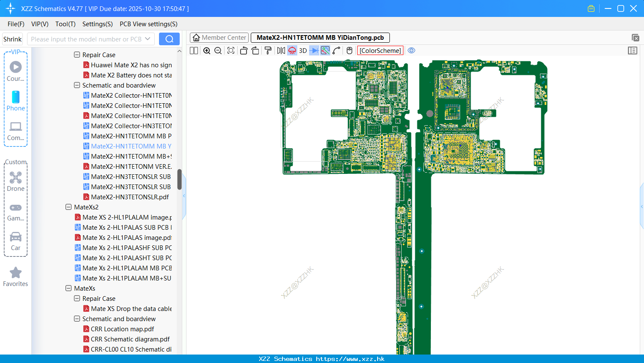Select the Drone category
Screen dimensions: 644x363
pyautogui.click(x=16, y=181)
